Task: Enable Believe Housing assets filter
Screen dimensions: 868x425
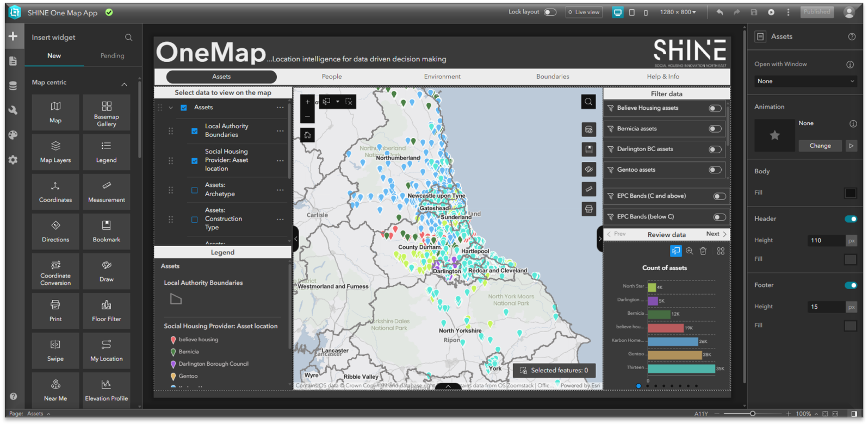Action: (715, 108)
